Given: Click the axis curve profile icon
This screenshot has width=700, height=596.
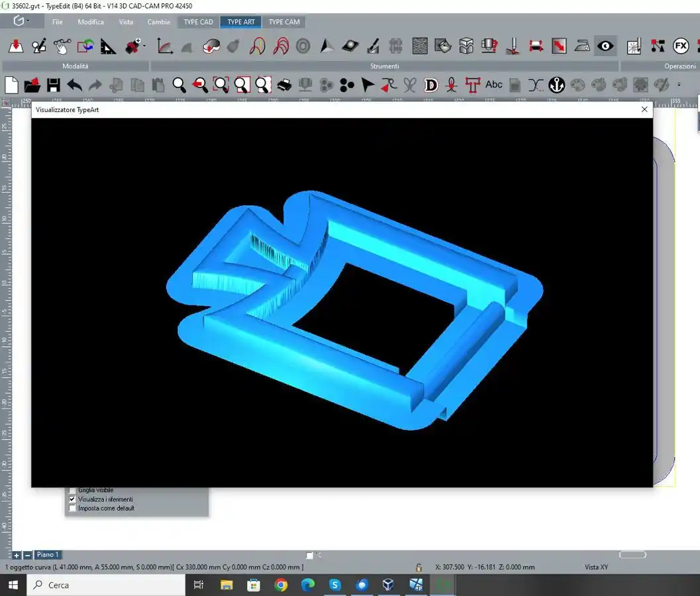Looking at the screenshot, I should pyautogui.click(x=165, y=46).
